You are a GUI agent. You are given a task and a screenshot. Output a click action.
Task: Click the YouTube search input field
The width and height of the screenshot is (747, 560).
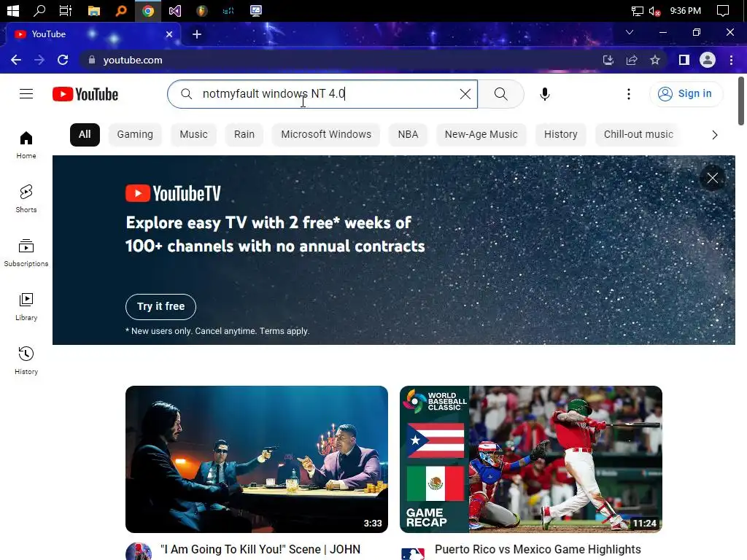click(322, 94)
